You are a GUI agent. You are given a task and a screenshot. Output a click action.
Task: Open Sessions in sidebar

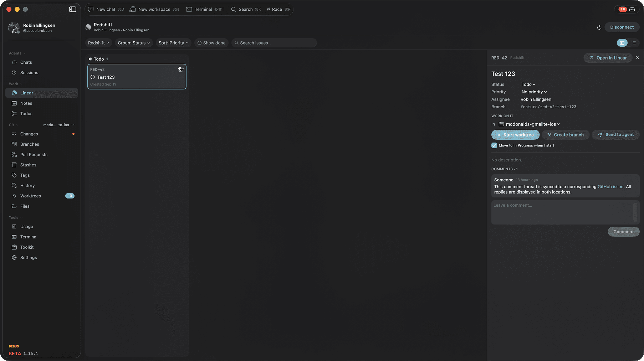click(42, 73)
